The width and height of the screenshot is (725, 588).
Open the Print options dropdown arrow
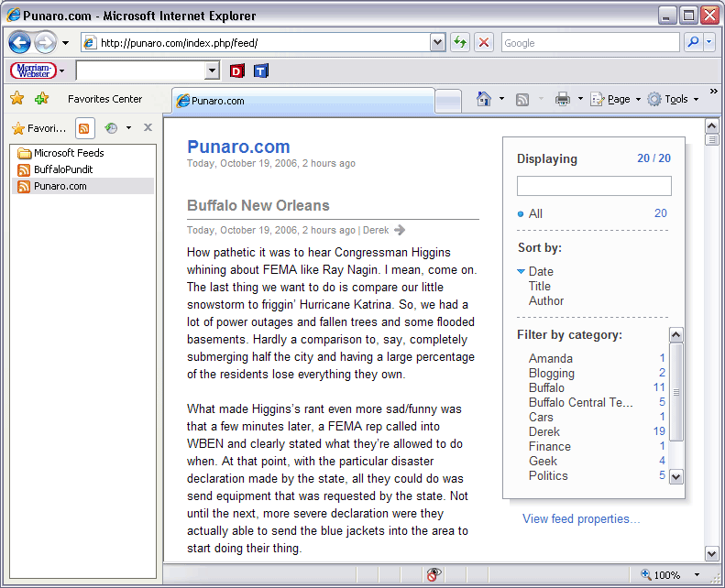[x=580, y=99]
